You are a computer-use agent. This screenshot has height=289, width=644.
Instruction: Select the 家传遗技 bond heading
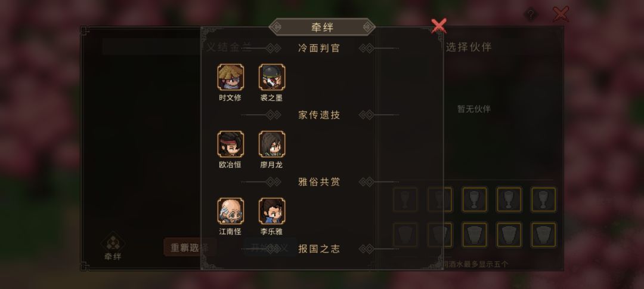click(x=319, y=115)
